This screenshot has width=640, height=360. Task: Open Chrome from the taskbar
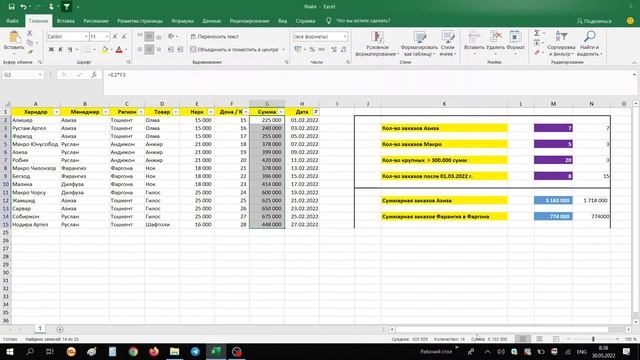tap(133, 351)
